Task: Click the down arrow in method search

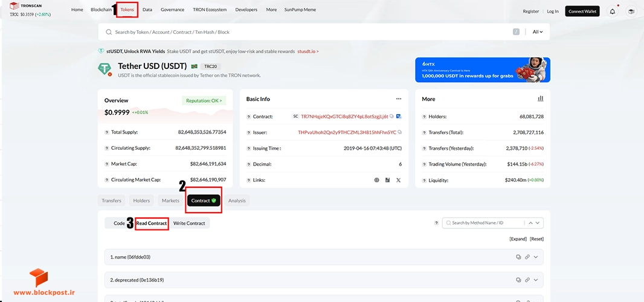Action: click(x=538, y=223)
